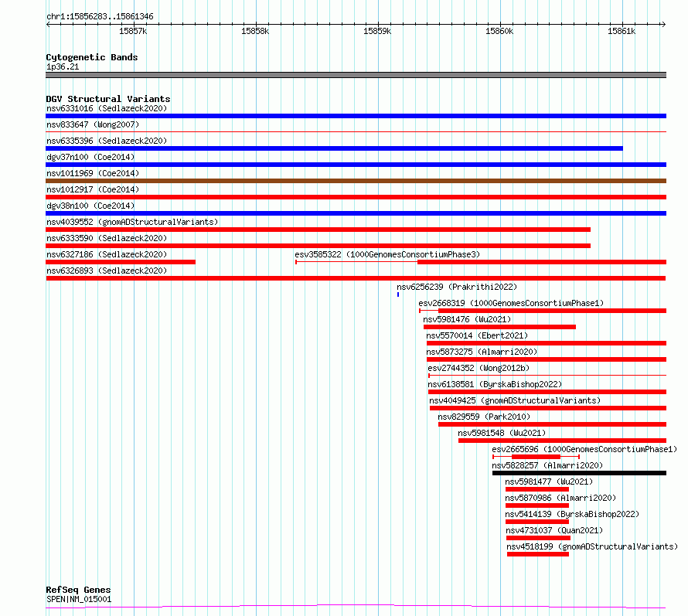688x616 pixels.
Task: Open the nsv1011969 (Coe2014) label
Action: click(93, 173)
